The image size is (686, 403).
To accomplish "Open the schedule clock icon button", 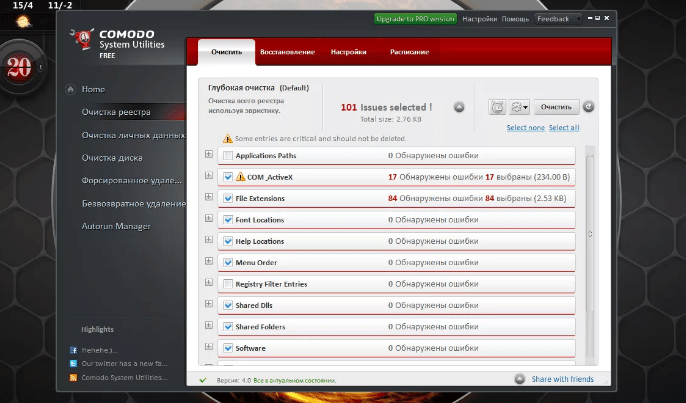I will click(497, 107).
